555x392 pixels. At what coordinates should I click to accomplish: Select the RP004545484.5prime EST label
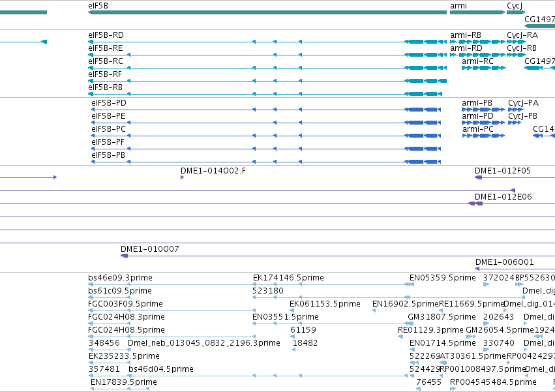(493, 382)
